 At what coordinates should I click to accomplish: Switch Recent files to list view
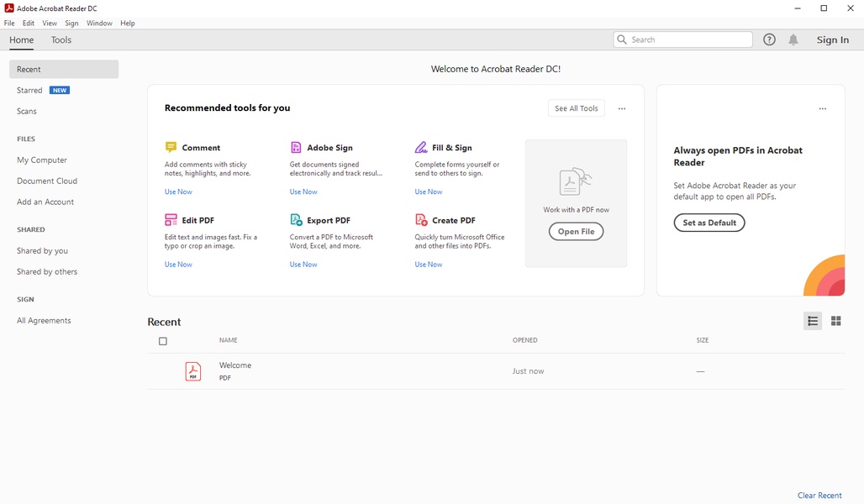813,321
